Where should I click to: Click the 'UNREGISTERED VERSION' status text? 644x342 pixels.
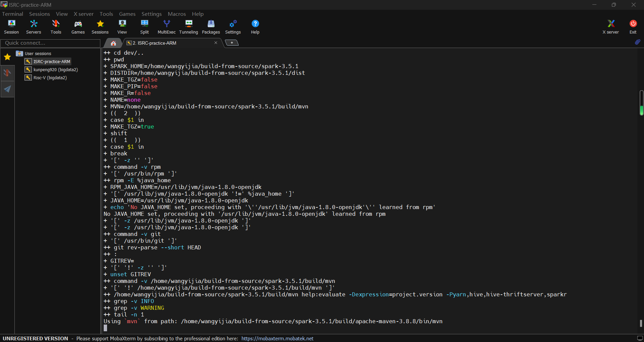(35, 338)
